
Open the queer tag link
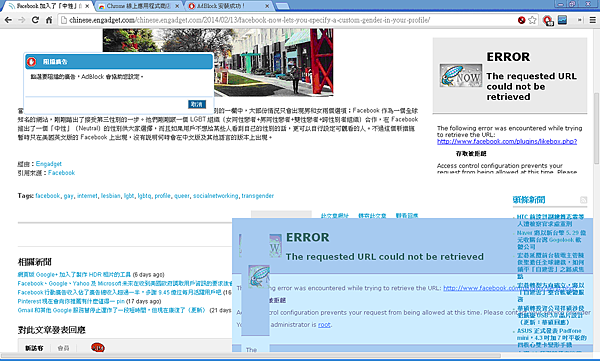(x=182, y=196)
